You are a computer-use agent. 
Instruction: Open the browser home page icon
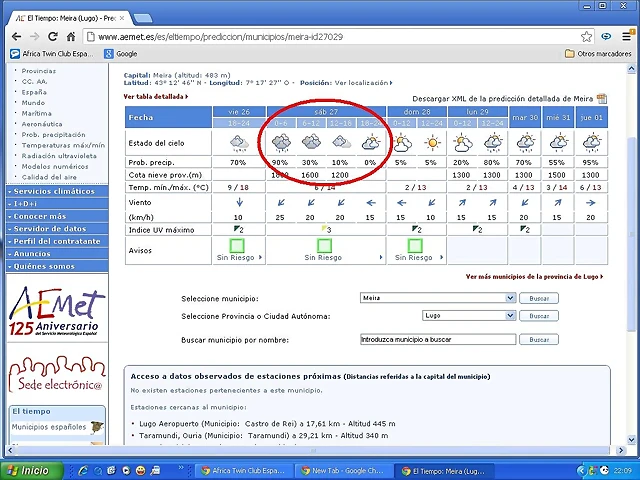click(x=71, y=37)
